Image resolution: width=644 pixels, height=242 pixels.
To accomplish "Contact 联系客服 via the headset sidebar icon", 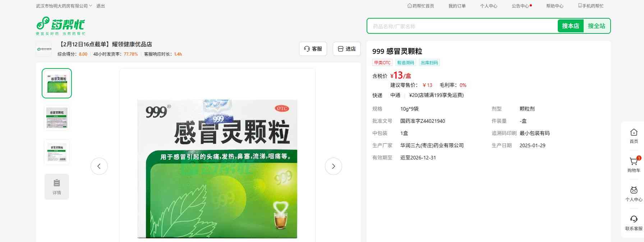I will 634,220.
